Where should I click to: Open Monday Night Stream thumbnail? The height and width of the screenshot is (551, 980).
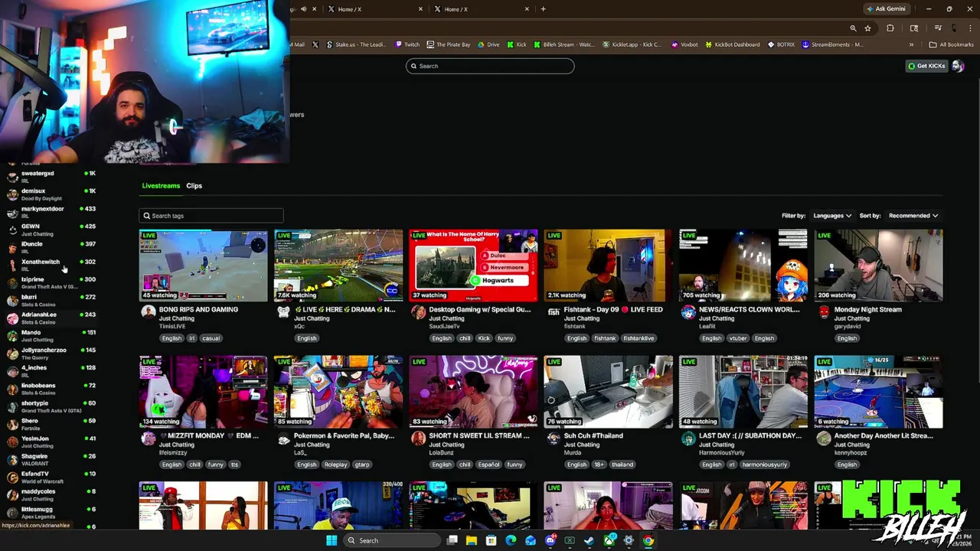[x=878, y=266]
